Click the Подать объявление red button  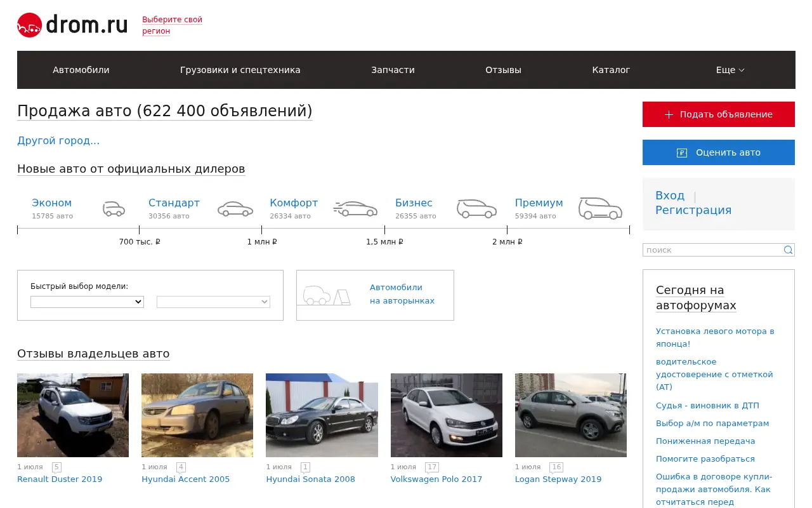click(719, 114)
